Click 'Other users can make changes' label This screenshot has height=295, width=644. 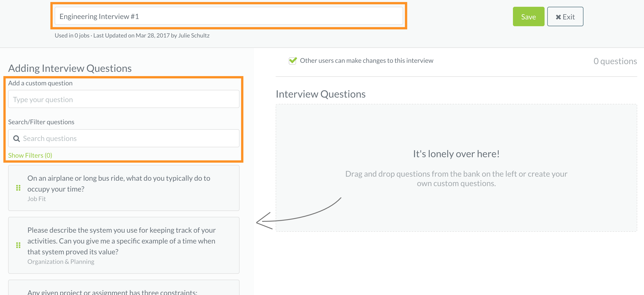(x=367, y=61)
